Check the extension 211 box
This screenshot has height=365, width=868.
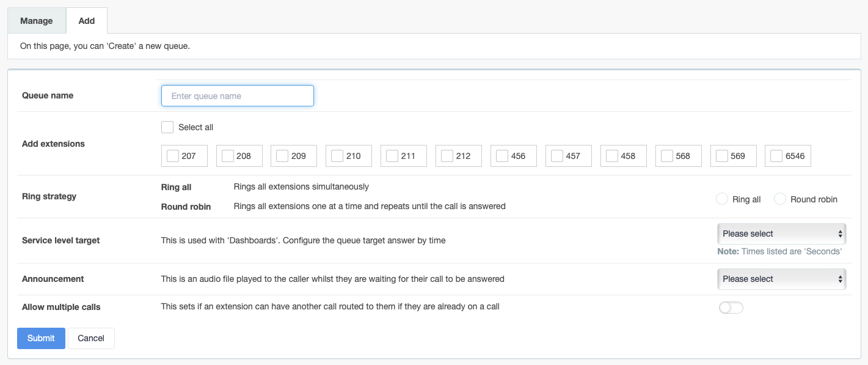point(392,156)
